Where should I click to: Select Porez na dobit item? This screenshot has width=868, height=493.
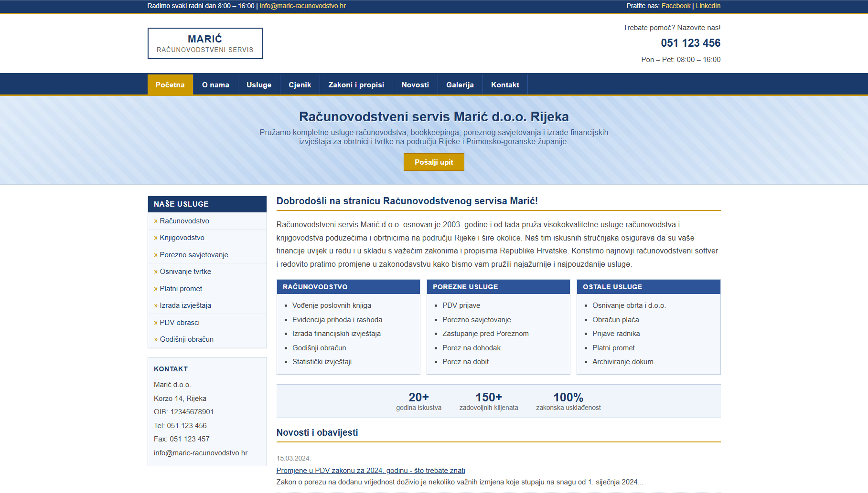tap(465, 362)
